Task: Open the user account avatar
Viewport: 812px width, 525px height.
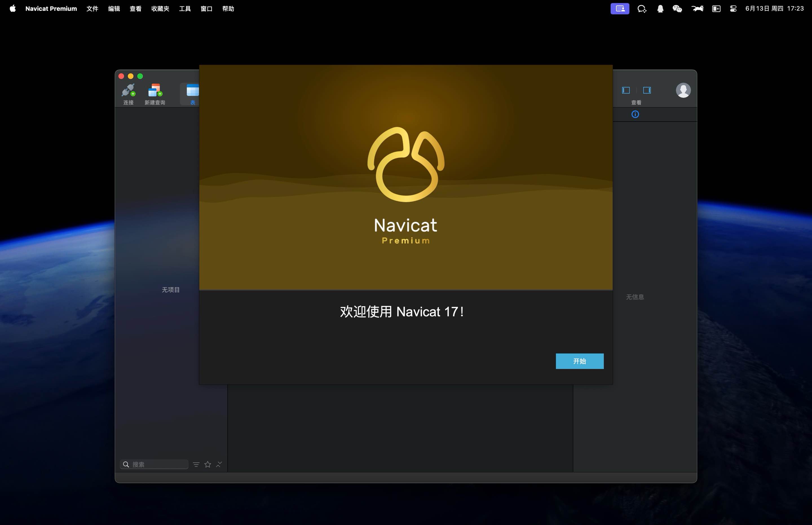Action: point(683,90)
